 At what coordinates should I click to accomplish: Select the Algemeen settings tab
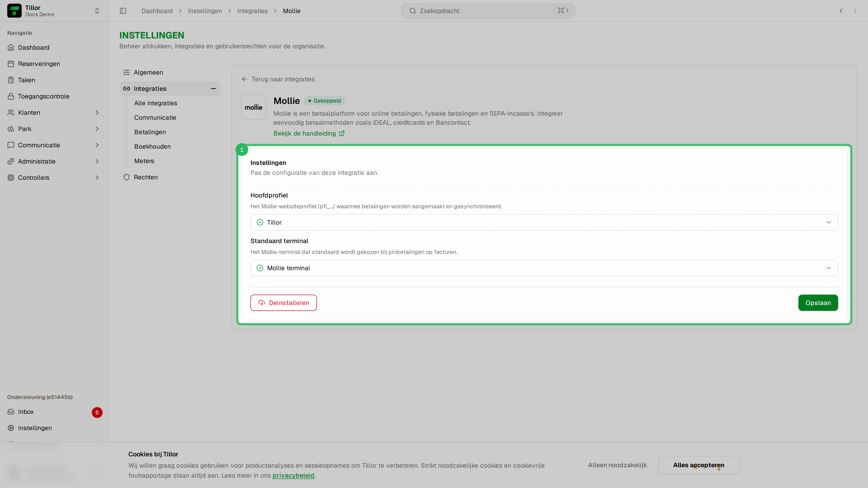coord(170,72)
